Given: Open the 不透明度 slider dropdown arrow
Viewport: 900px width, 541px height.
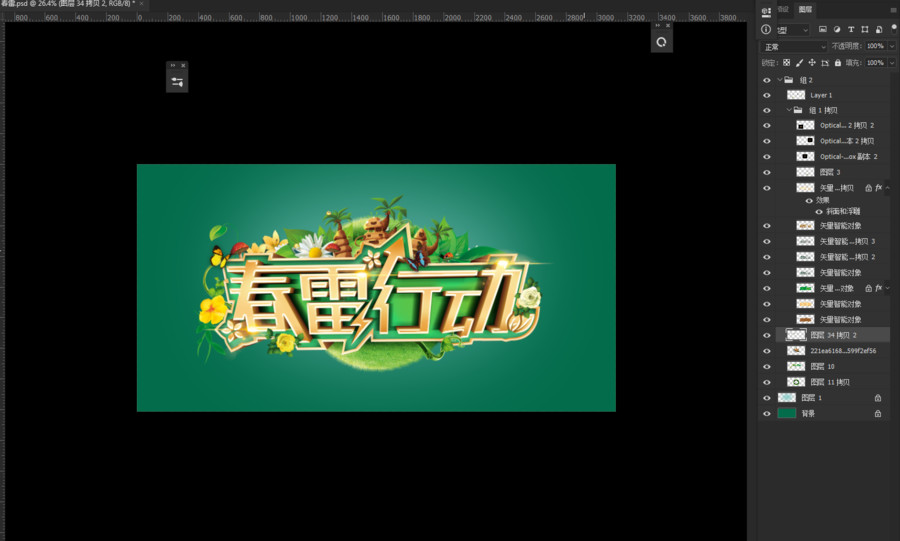Looking at the screenshot, I should click(x=892, y=46).
